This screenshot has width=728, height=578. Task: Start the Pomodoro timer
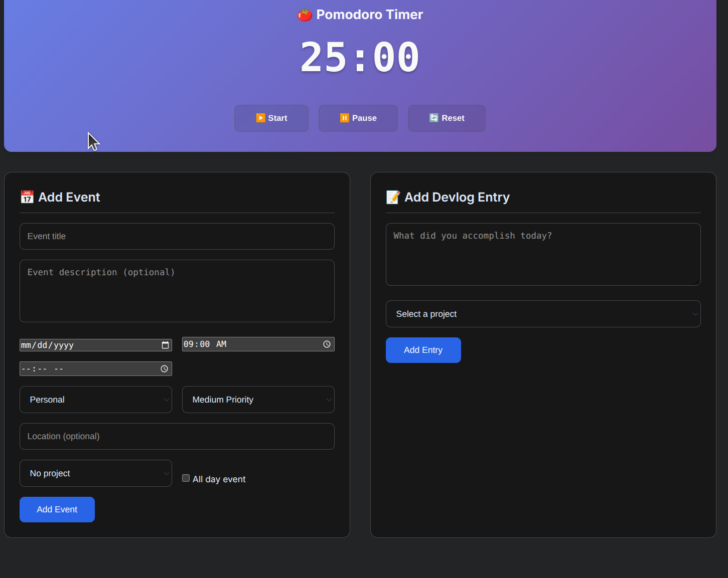point(271,118)
